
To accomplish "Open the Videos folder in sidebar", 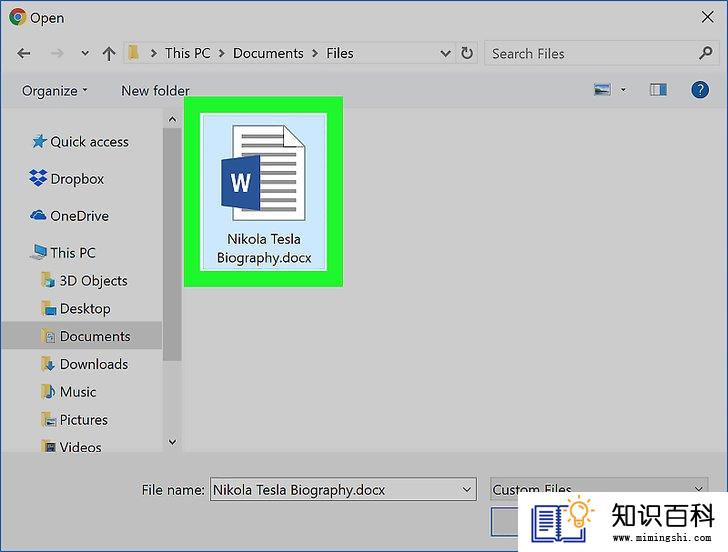I will tap(80, 447).
